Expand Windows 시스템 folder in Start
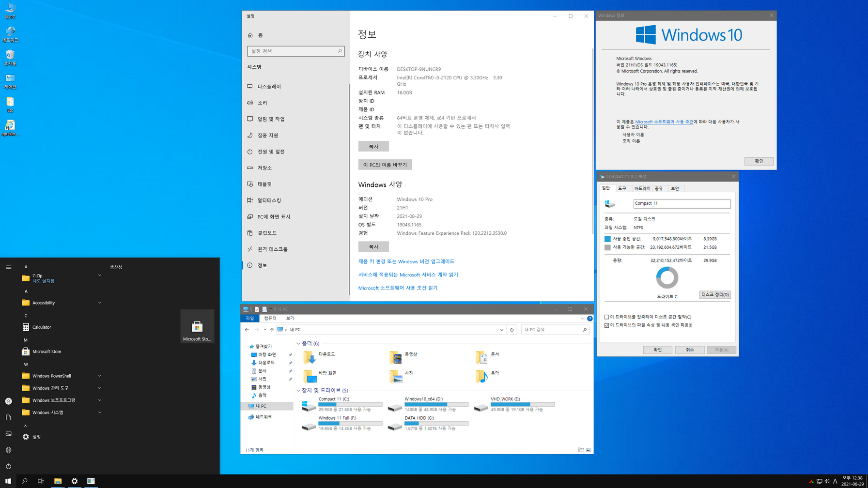 point(62,412)
